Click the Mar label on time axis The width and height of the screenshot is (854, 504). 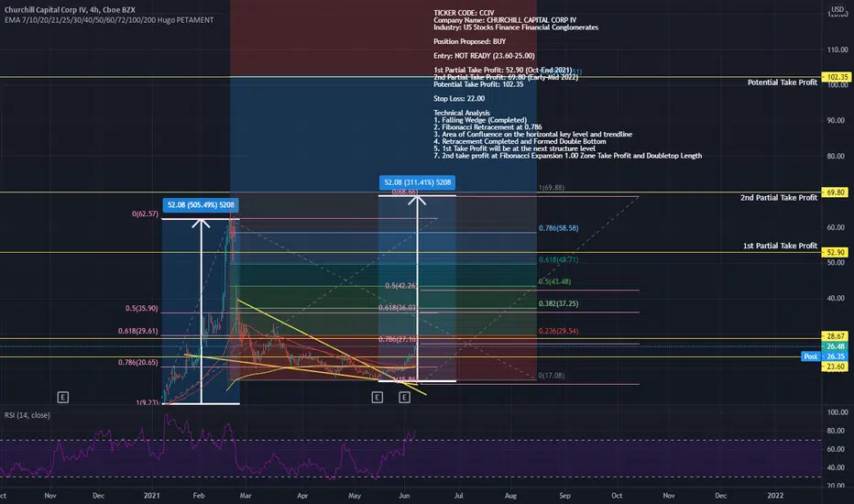246,495
